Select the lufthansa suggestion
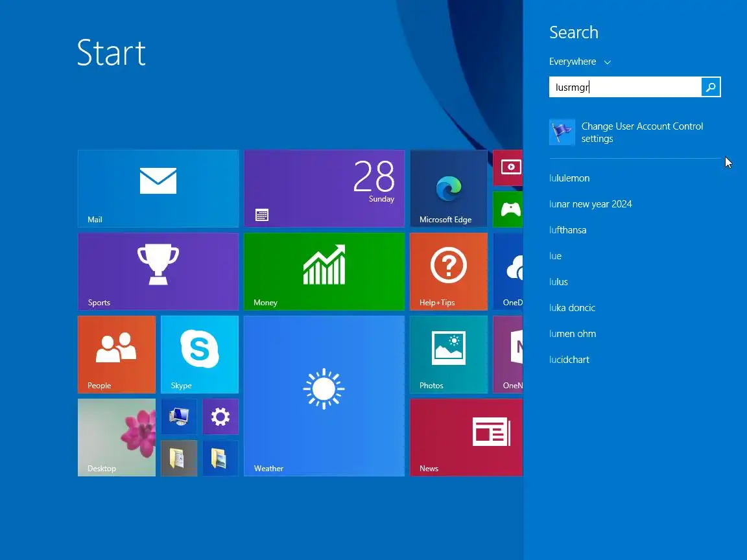747x560 pixels. [x=568, y=230]
